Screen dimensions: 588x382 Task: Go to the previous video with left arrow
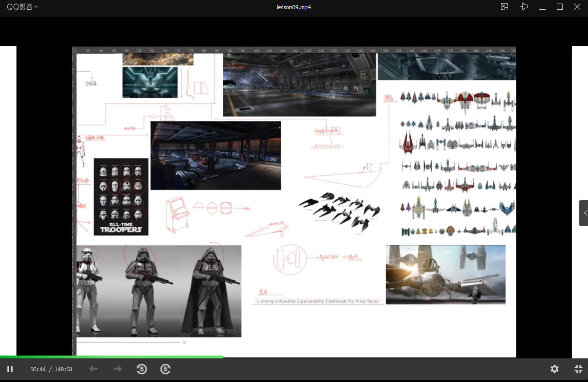tap(93, 369)
